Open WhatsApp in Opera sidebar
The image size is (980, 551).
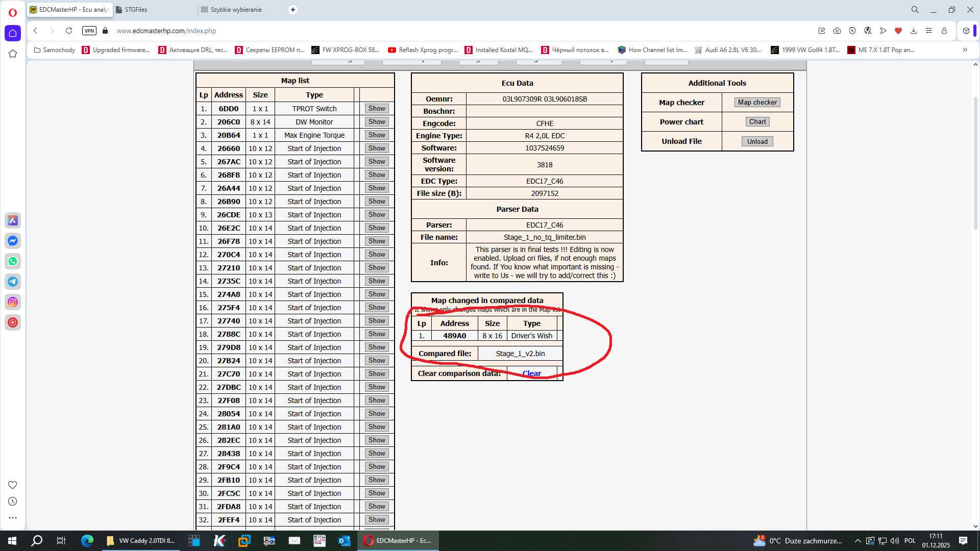(x=13, y=261)
